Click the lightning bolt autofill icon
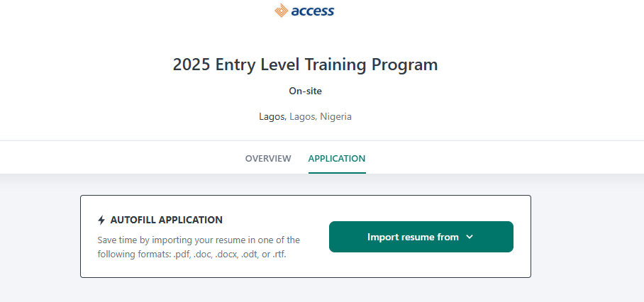Image resolution: width=644 pixels, height=302 pixels. pyautogui.click(x=101, y=220)
